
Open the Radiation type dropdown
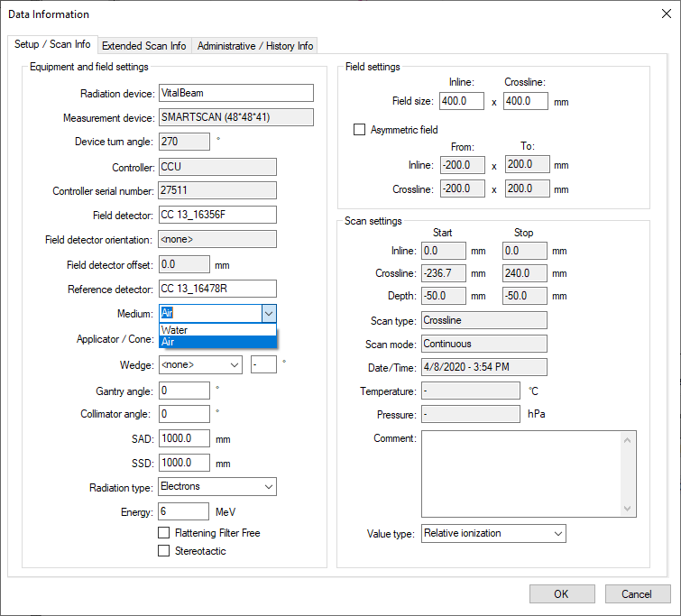(x=269, y=486)
